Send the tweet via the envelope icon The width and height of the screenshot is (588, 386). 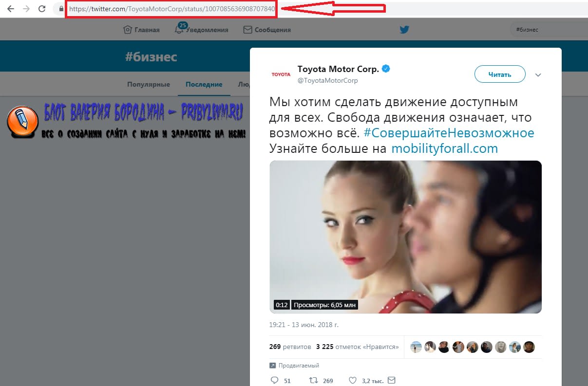pyautogui.click(x=391, y=380)
